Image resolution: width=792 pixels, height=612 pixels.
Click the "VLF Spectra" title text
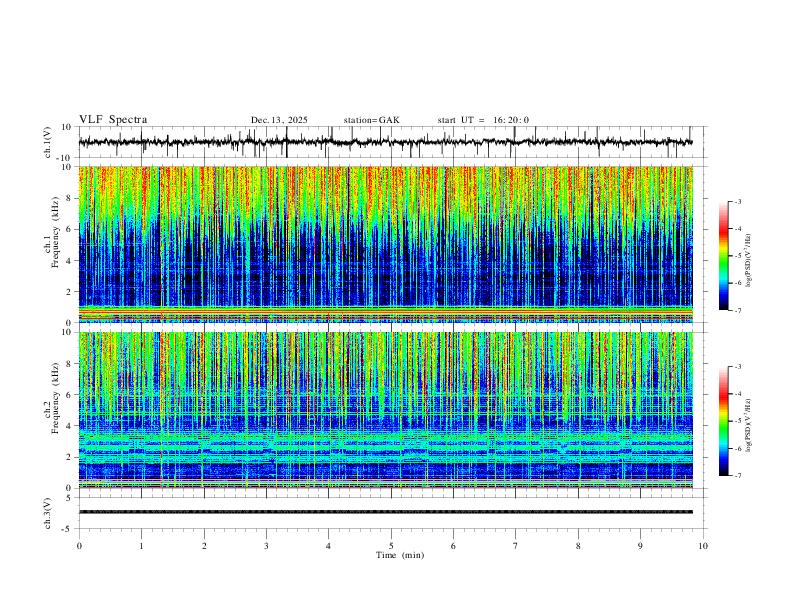[113, 120]
